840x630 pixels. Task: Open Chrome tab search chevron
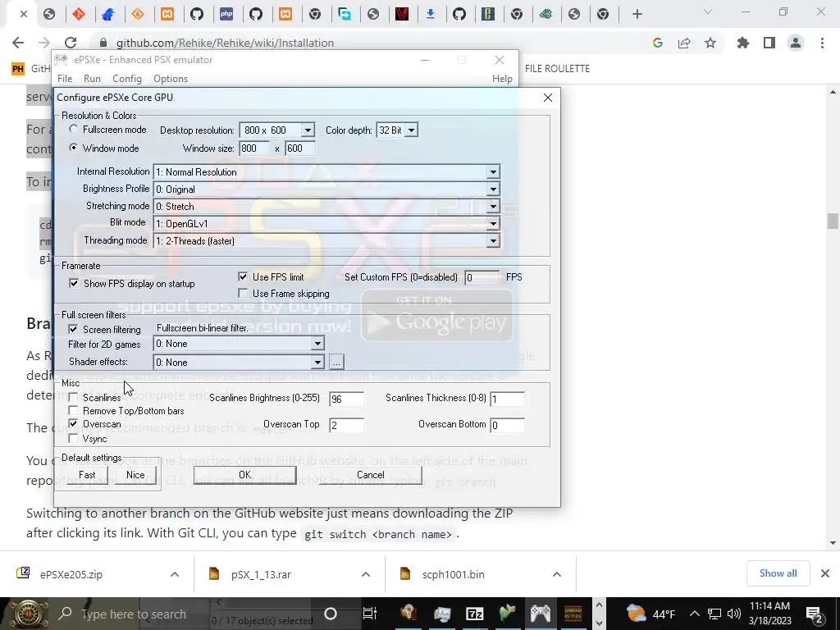pos(708,11)
